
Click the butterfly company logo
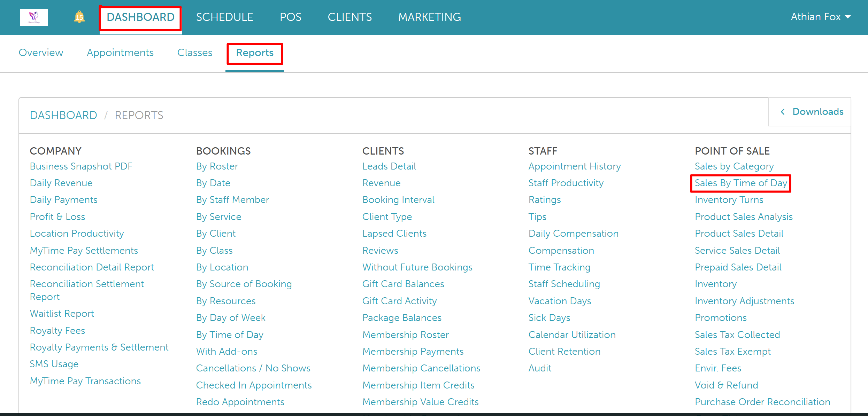[x=33, y=17]
